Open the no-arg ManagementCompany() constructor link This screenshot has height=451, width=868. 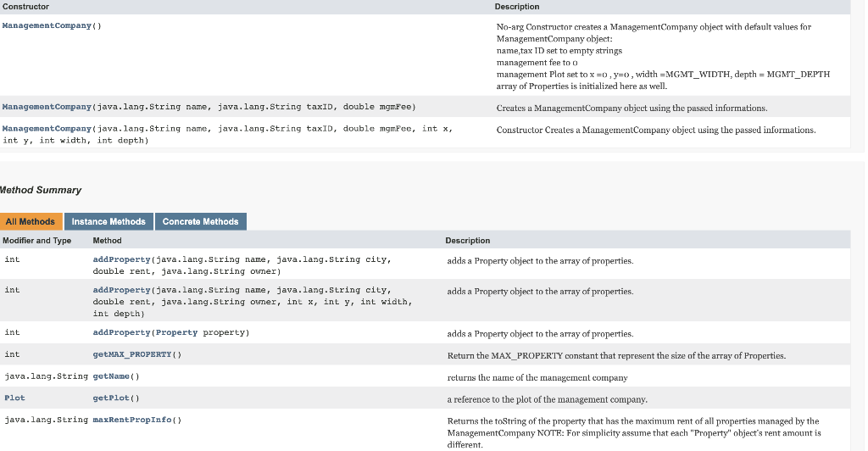(x=47, y=25)
